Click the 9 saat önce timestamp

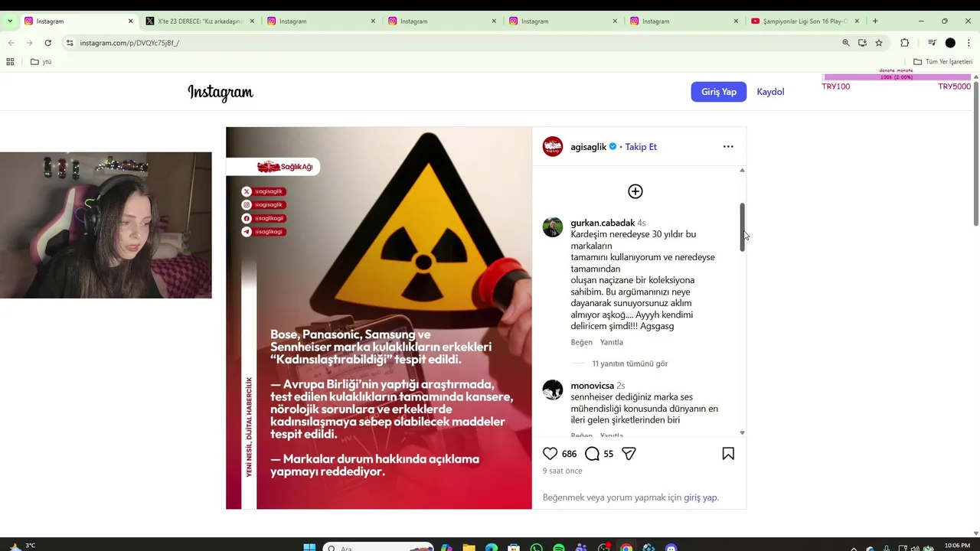(562, 471)
